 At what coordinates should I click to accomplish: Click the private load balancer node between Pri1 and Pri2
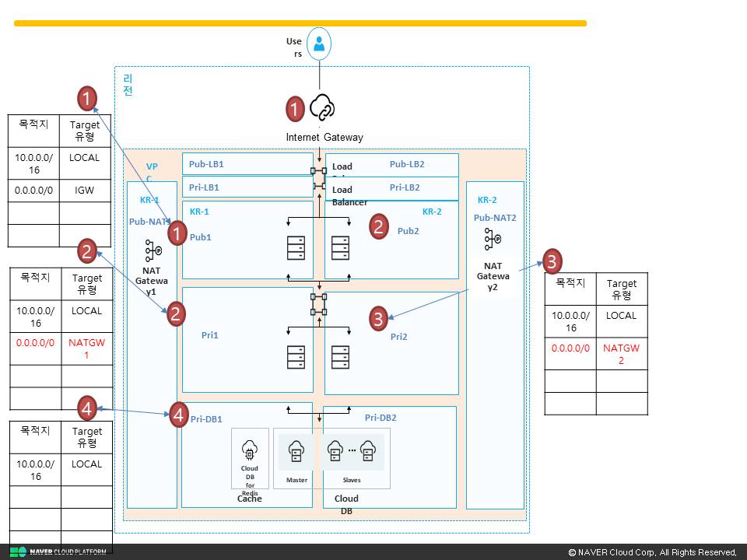319,305
